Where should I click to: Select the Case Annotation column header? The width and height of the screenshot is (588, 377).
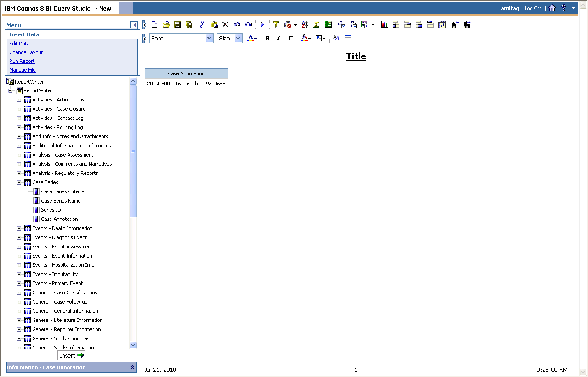coord(187,73)
